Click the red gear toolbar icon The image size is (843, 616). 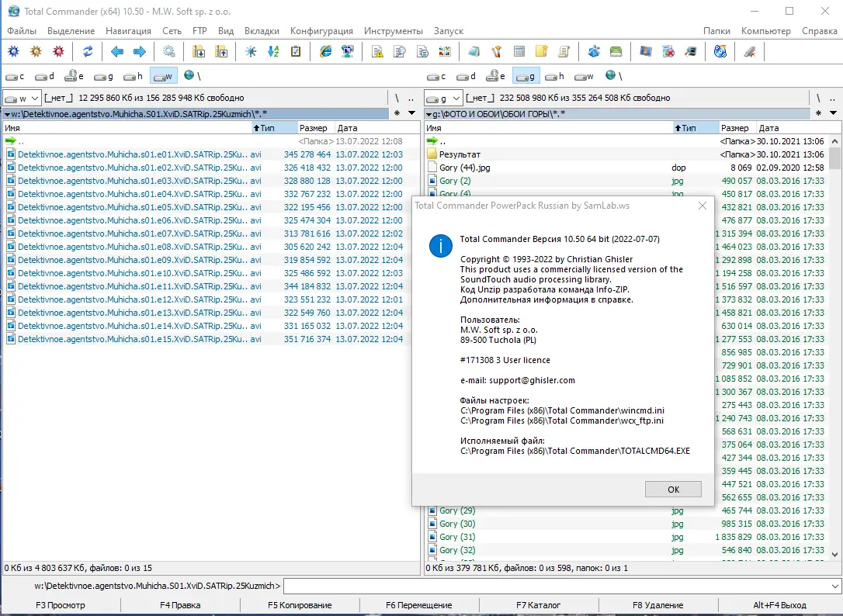click(58, 52)
